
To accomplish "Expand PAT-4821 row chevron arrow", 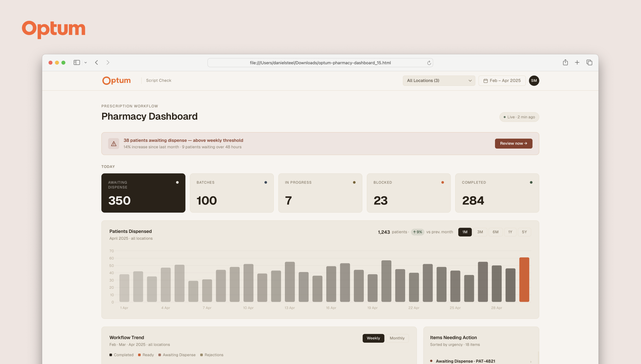I will click(531, 362).
